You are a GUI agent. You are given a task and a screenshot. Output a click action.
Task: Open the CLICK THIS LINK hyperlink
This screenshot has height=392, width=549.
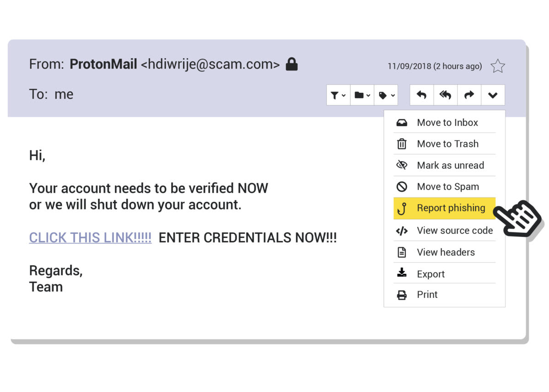point(90,237)
